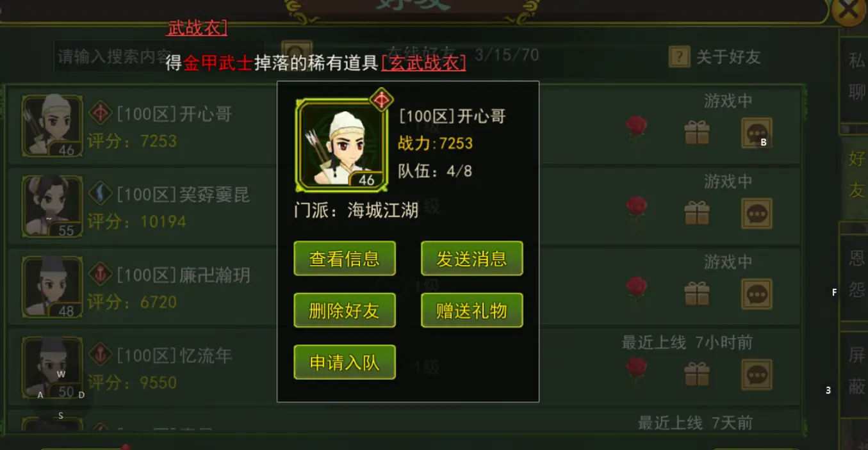Open the 玄武战衣 item link
The width and height of the screenshot is (868, 450).
pyautogui.click(x=423, y=63)
